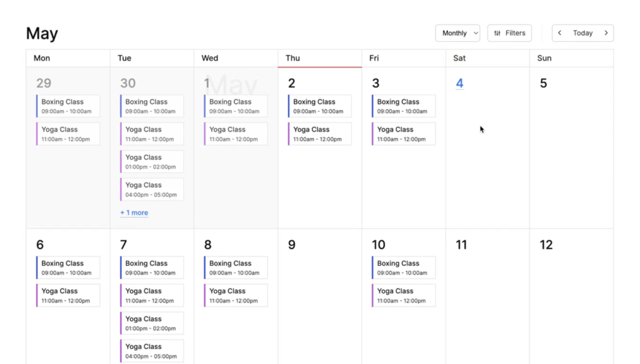Image resolution: width=640 pixels, height=364 pixels.
Task: Open the Boxing Class event on May 10
Action: (402, 267)
